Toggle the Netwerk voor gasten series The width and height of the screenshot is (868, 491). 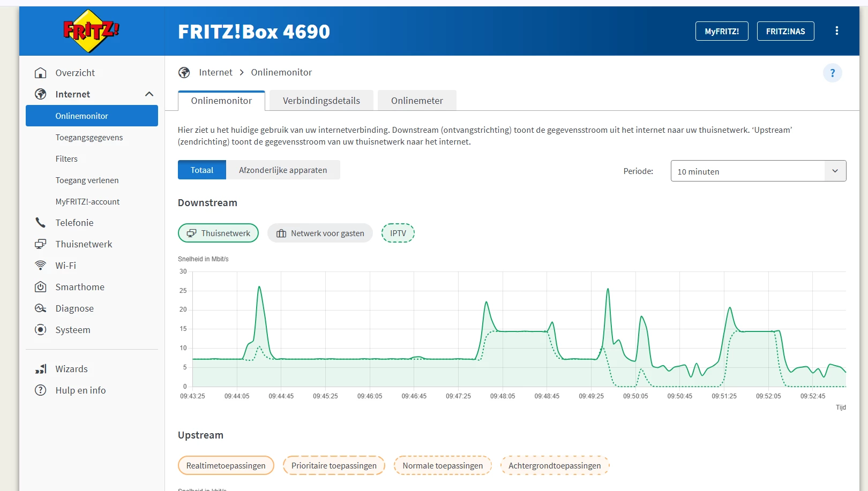[x=320, y=233]
